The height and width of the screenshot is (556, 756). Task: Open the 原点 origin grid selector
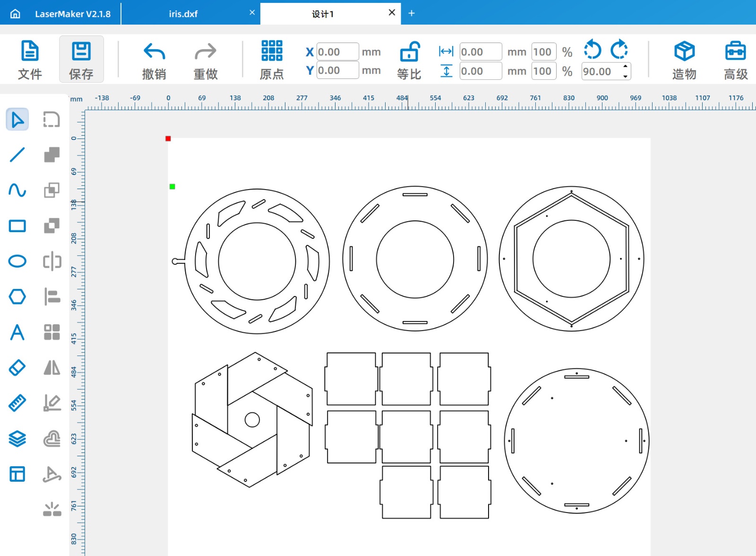point(272,60)
